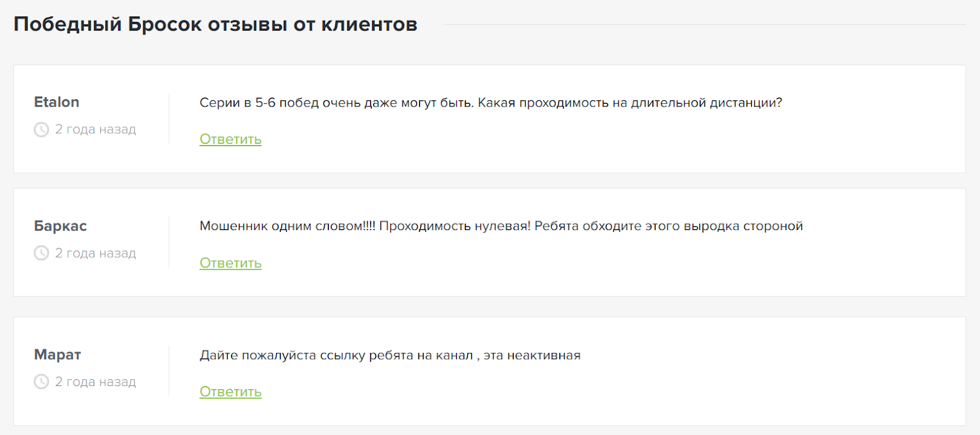Reply to Баркас's review via Ответить
Viewport: 980px width, 435px height.
(x=230, y=263)
